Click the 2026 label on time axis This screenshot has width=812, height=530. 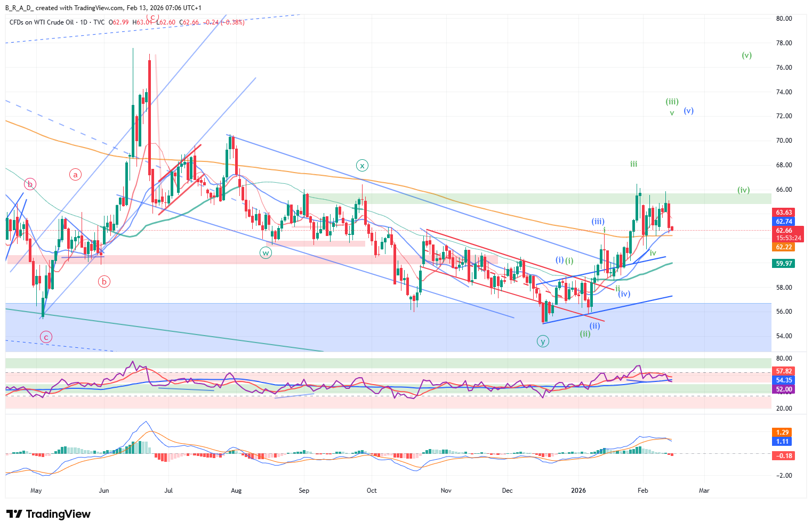(578, 491)
